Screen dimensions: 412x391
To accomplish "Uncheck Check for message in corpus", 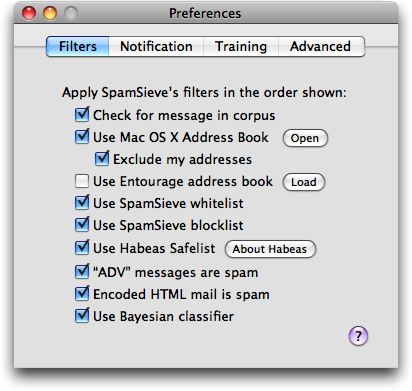I will coord(82,115).
